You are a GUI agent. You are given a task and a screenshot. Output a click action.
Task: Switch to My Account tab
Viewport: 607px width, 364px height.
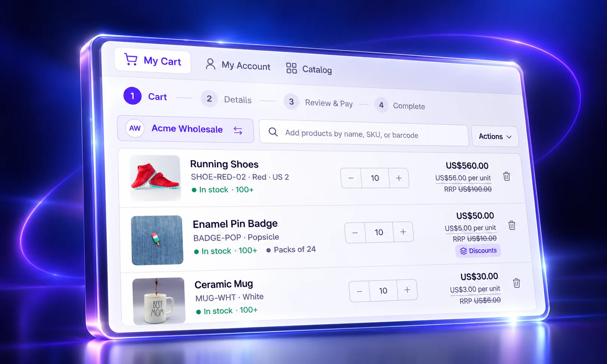[238, 65]
